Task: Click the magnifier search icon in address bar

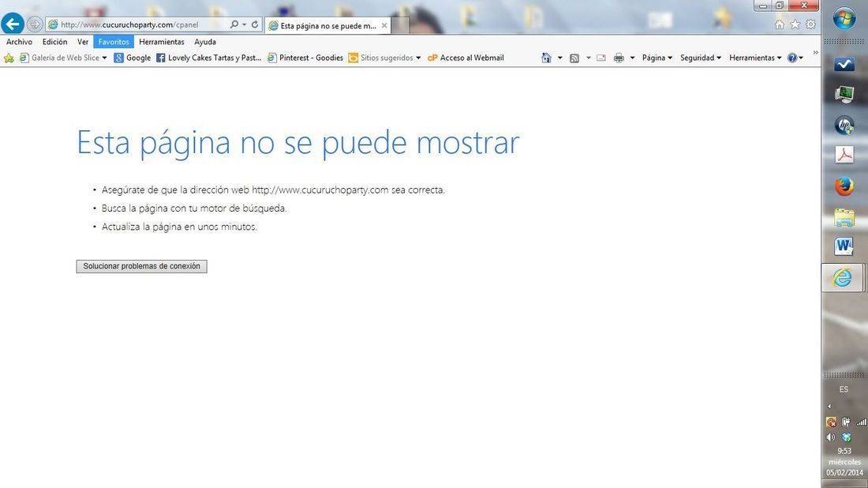Action: [x=234, y=24]
